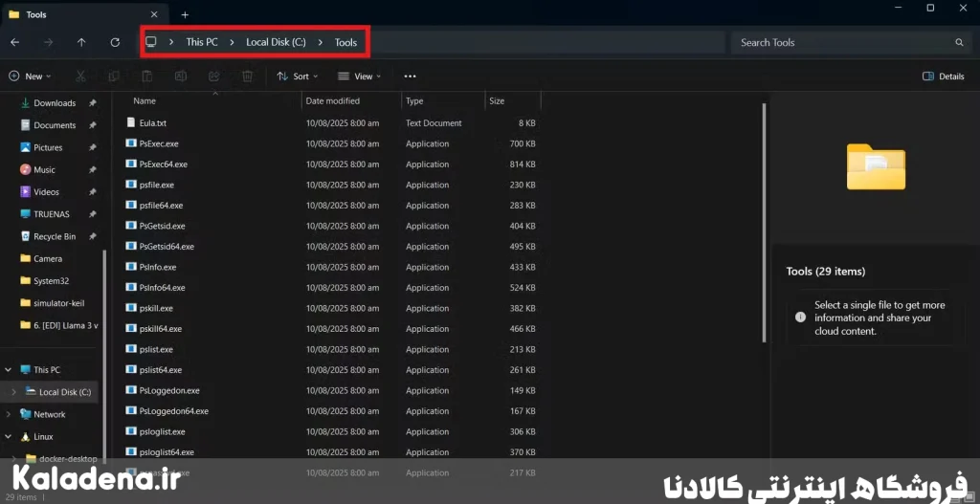The image size is (980, 504).
Task: Select PsExec.exe file icon
Action: (x=130, y=143)
